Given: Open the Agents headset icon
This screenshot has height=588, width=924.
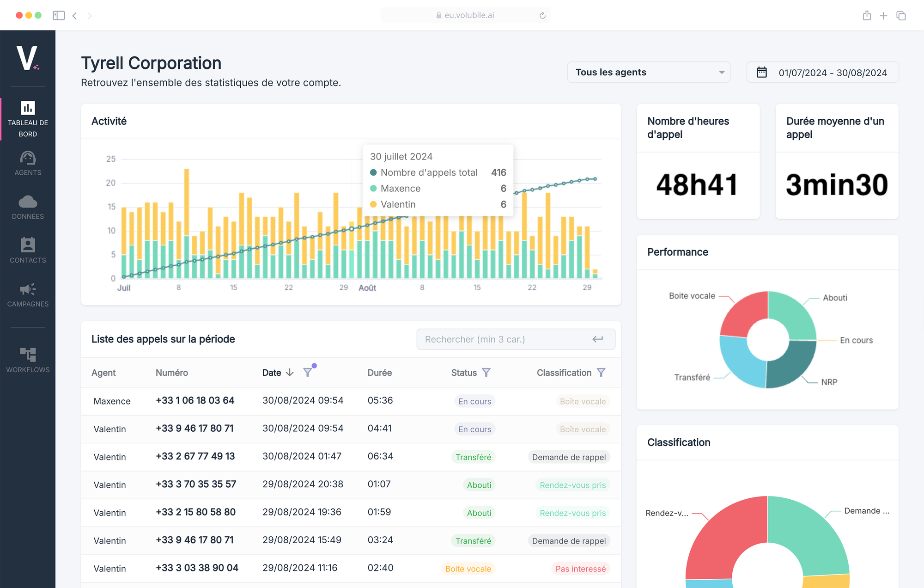Looking at the screenshot, I should (x=28, y=159).
